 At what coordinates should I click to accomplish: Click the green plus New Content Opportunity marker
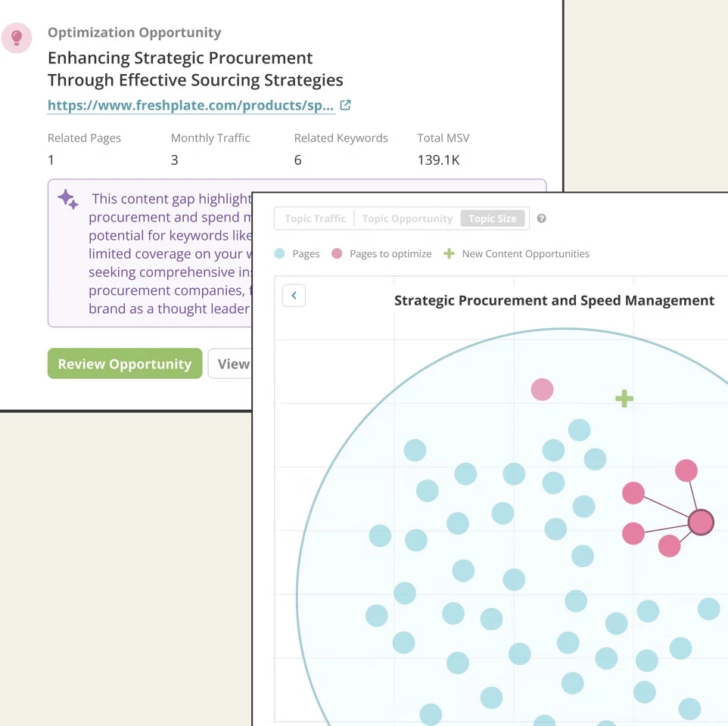624,399
